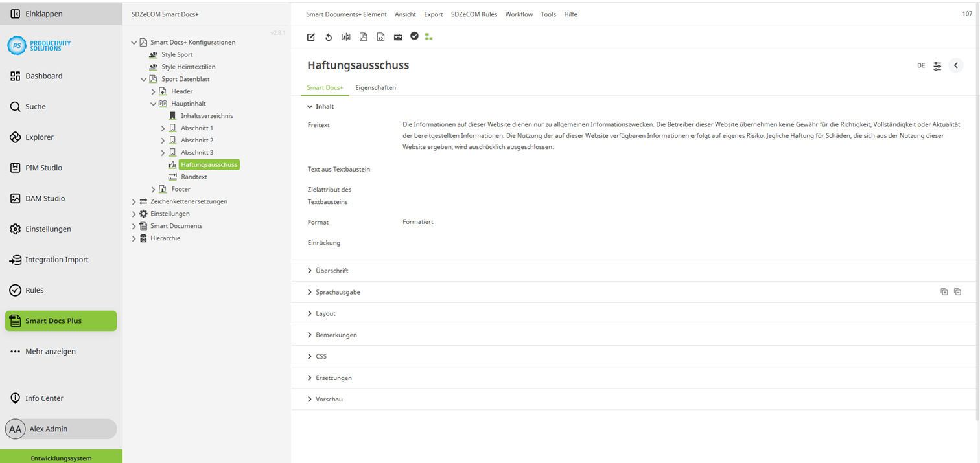Open the PDF export icon
Image resolution: width=980 pixels, height=463 pixels.
click(x=363, y=37)
